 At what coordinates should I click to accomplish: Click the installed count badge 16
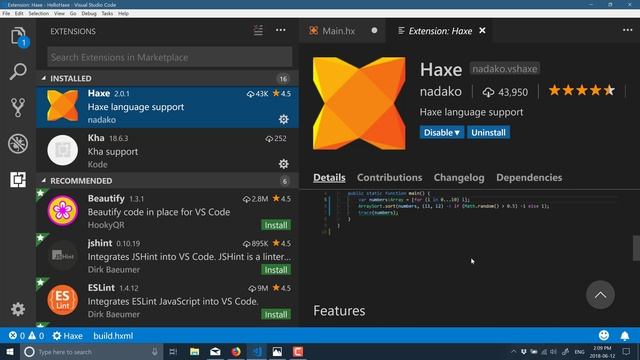coord(283,78)
